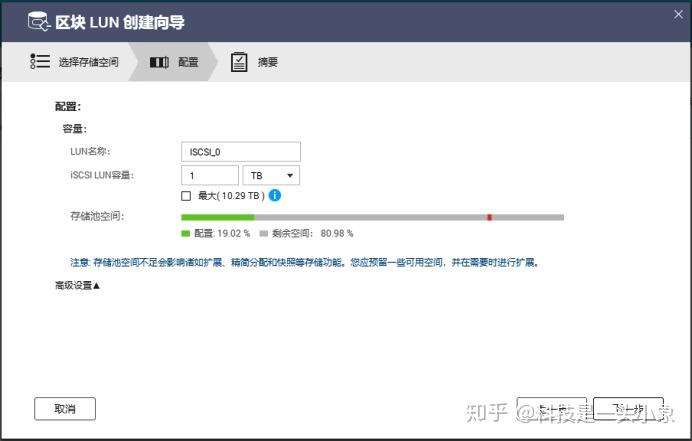Expand the 高级设置 section
692x441 pixels.
pos(77,286)
